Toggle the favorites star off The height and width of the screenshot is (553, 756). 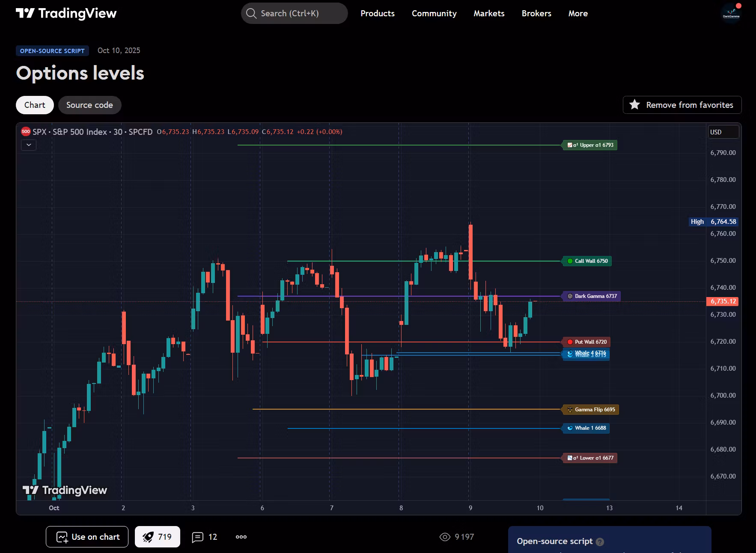point(635,105)
